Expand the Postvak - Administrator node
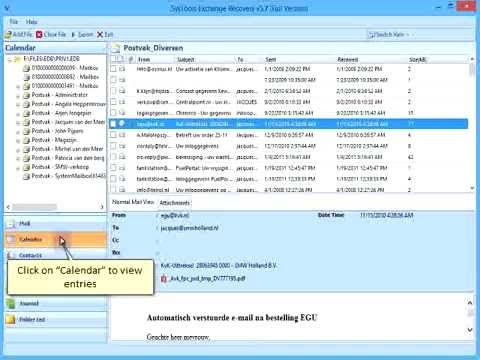Screen dimensions: 480x360 click(18, 95)
